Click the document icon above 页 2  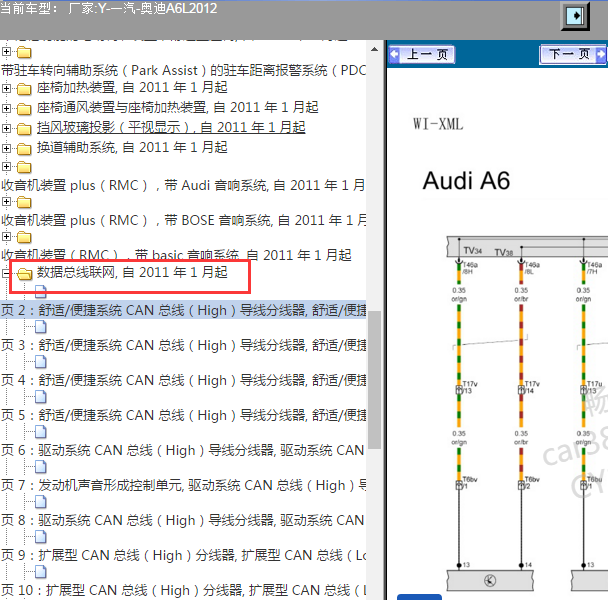click(x=41, y=291)
